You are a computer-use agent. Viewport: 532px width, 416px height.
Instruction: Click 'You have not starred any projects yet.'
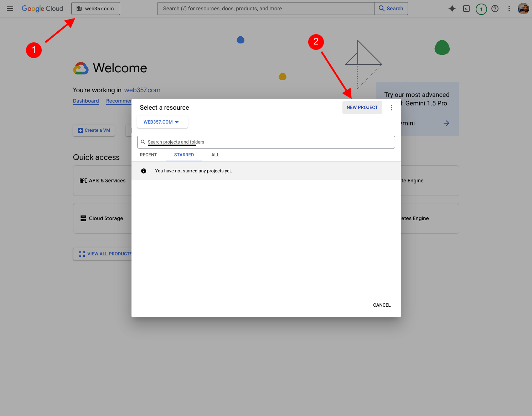(193, 171)
